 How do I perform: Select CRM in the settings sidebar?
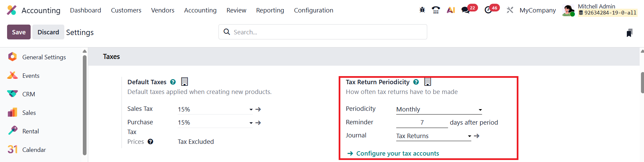point(29,94)
